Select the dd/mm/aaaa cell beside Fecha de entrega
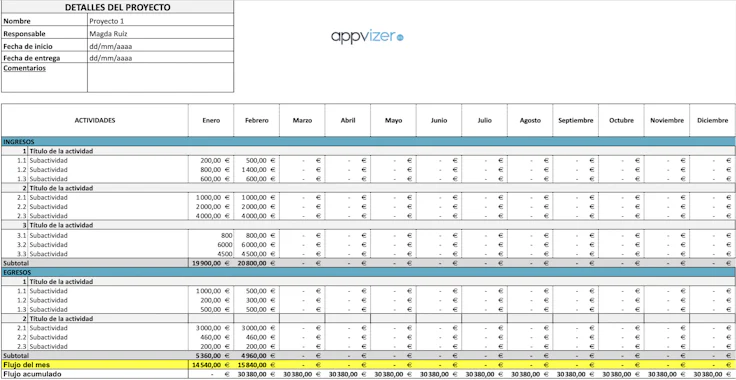The width and height of the screenshot is (736, 380). tap(161, 58)
